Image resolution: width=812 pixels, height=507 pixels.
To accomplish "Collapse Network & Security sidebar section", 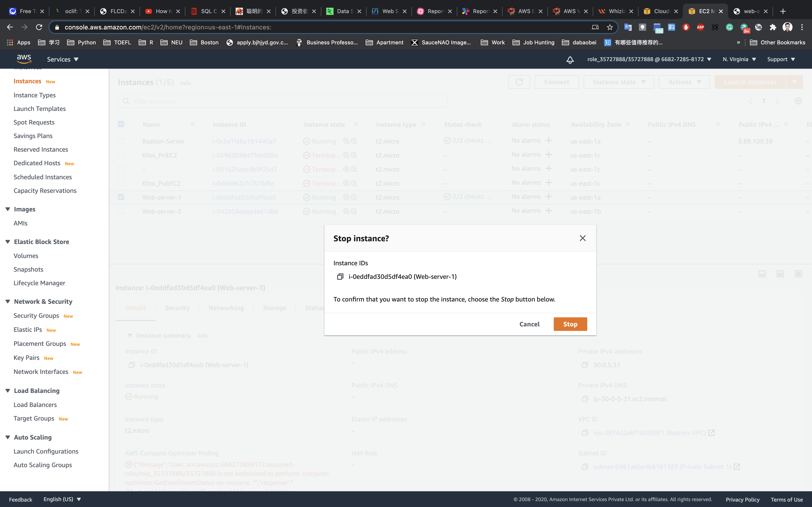I will tap(8, 301).
